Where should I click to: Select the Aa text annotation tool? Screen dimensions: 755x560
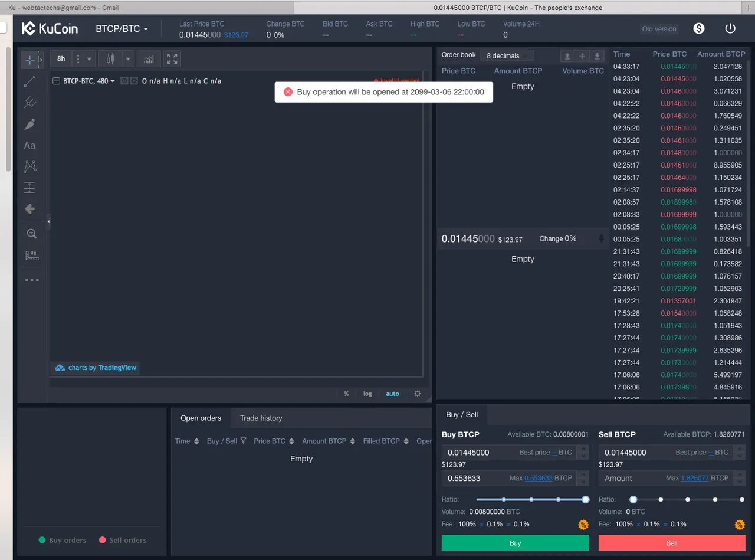click(29, 145)
